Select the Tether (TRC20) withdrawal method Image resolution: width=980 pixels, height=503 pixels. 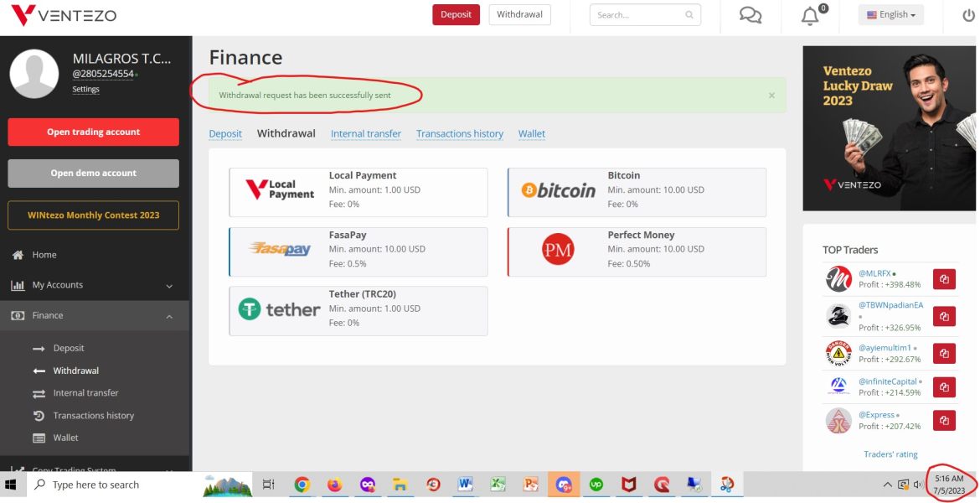coord(358,311)
